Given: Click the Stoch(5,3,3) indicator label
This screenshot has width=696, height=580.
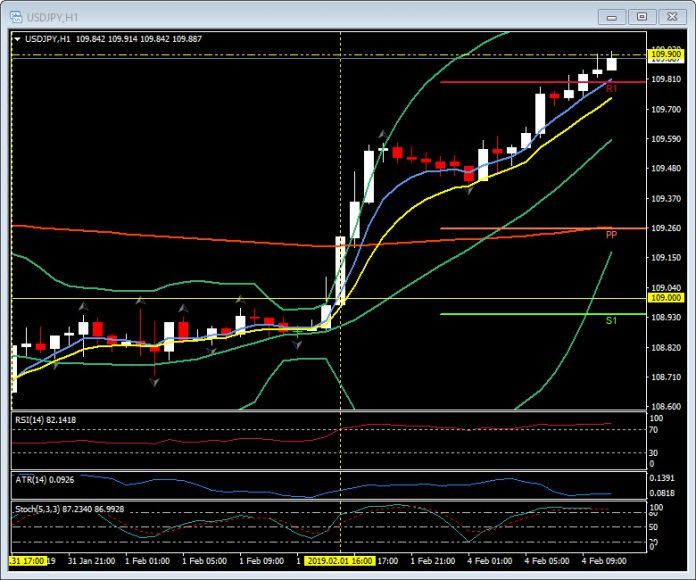Looking at the screenshot, I should (70, 509).
